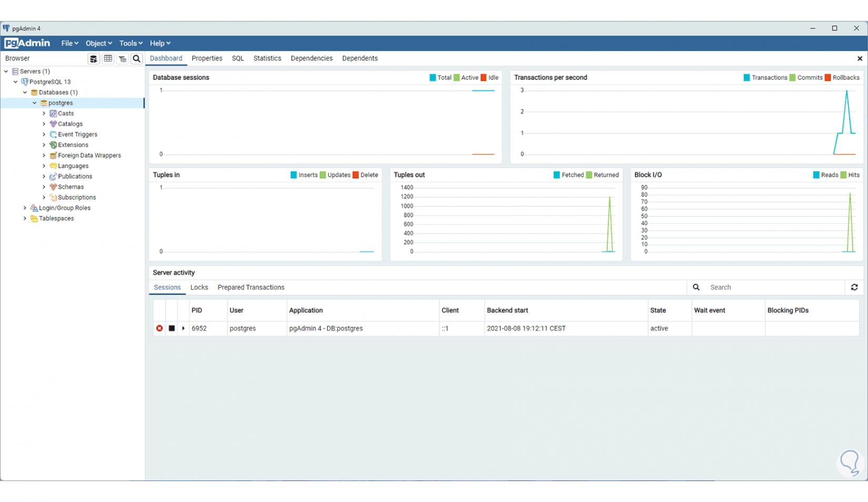Refresh the server activity list
The width and height of the screenshot is (868, 502).
[854, 287]
